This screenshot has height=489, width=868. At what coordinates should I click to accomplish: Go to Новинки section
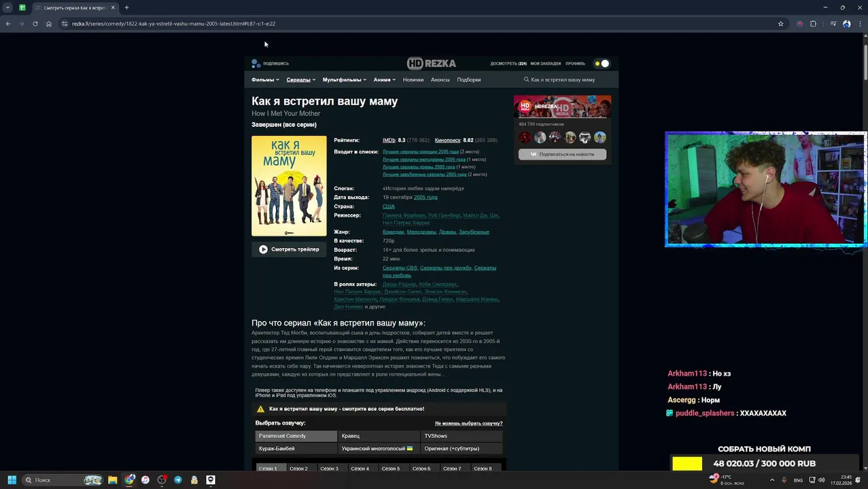(x=413, y=79)
